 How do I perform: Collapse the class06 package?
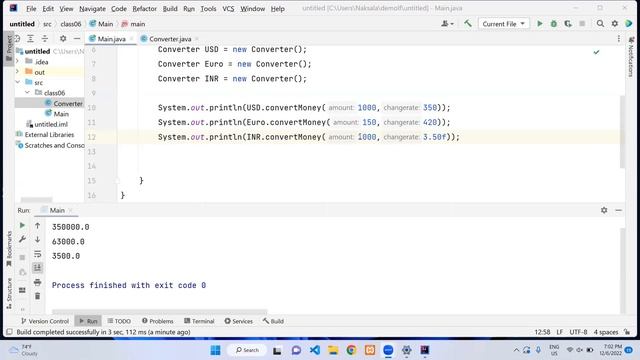[27, 93]
